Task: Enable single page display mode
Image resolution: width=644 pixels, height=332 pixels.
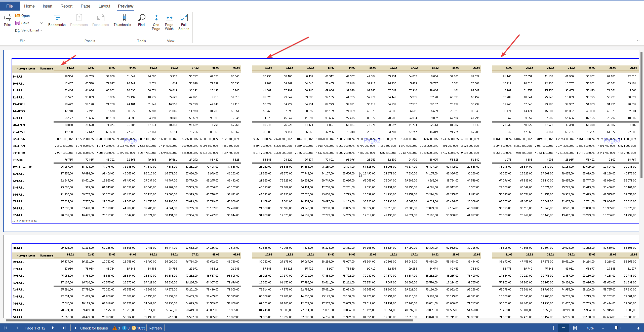Action: pyautogui.click(x=552, y=328)
